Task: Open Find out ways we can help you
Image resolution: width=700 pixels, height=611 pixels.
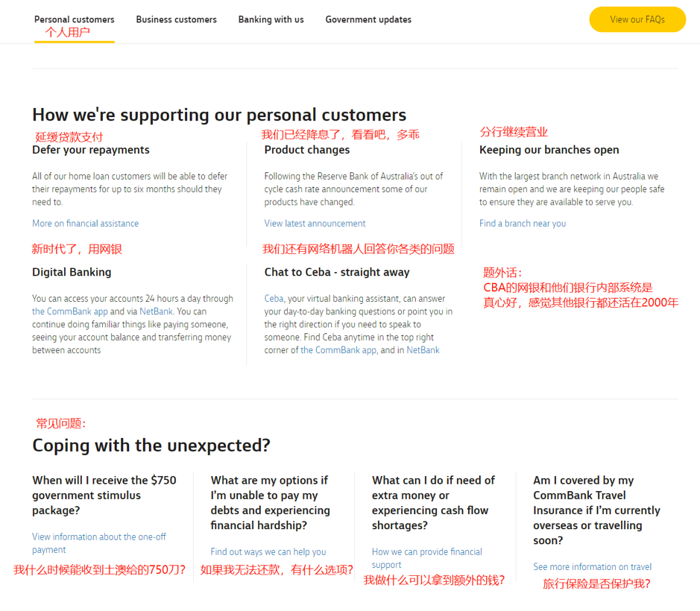Action: tap(268, 552)
